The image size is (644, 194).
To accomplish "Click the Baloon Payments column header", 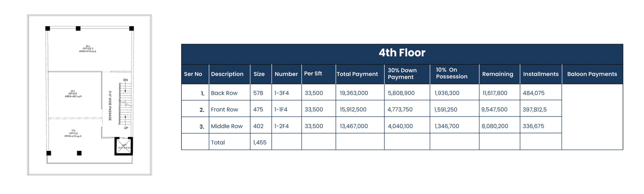I will tap(592, 74).
